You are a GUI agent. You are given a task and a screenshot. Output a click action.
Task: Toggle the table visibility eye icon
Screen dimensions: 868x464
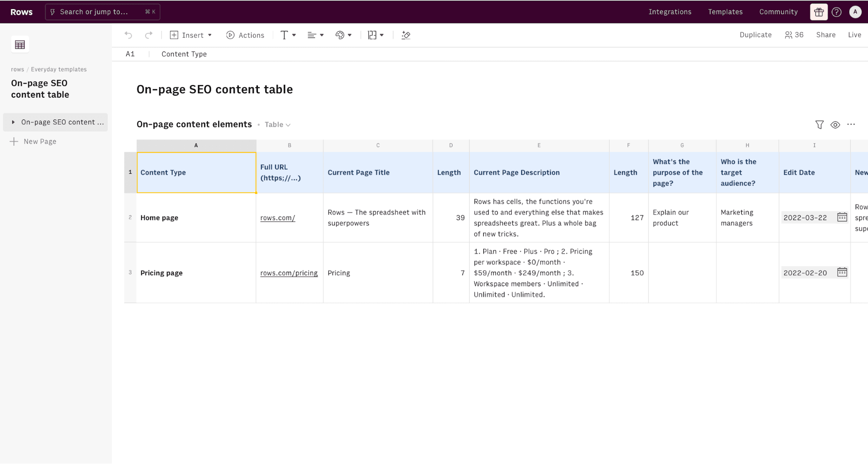[x=835, y=125]
